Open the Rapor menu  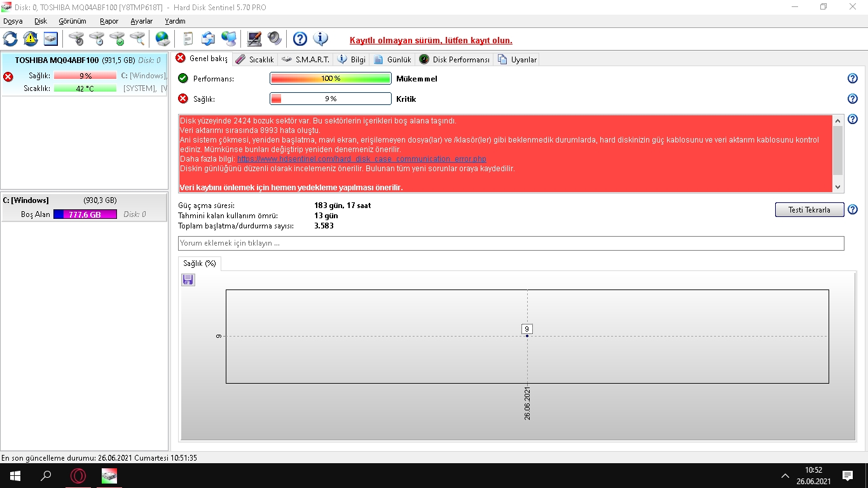coord(109,21)
